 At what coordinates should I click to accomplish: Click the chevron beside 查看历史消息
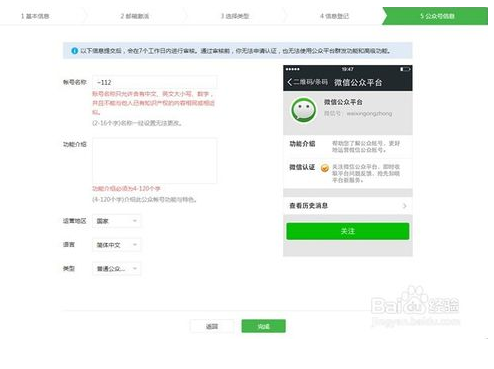(x=404, y=206)
